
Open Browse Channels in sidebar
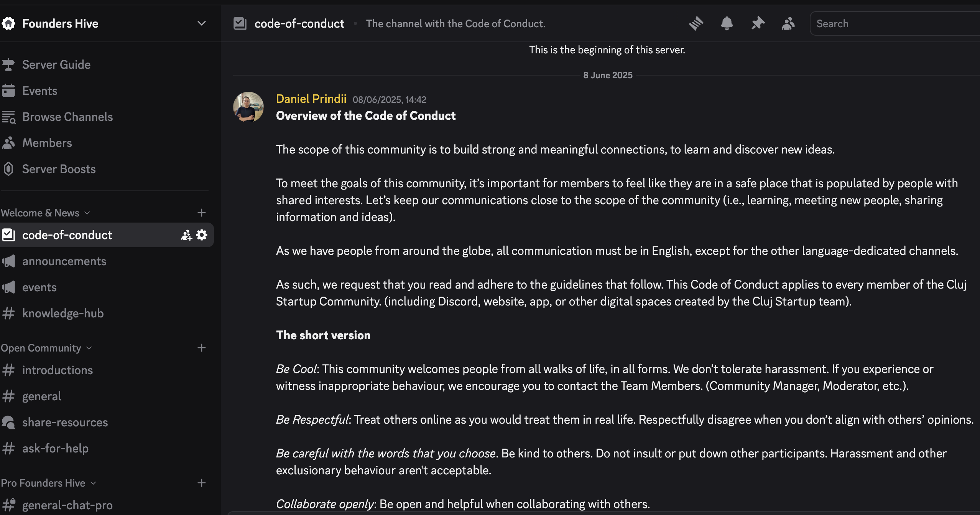(x=67, y=117)
